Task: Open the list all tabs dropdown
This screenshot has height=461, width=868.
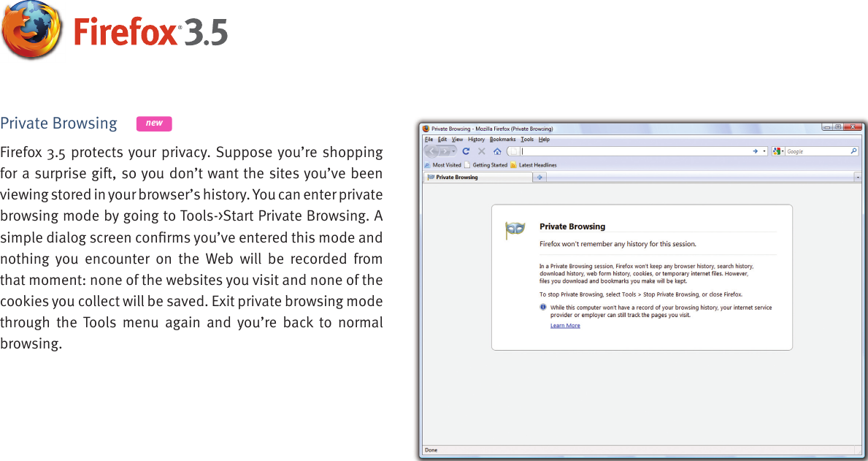Action: point(858,178)
